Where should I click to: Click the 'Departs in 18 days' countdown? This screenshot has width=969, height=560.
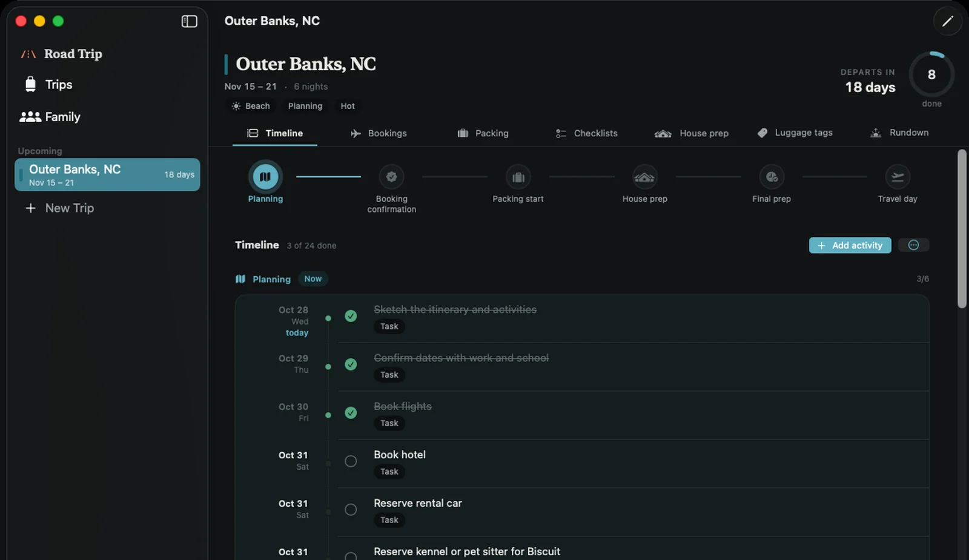coord(868,81)
